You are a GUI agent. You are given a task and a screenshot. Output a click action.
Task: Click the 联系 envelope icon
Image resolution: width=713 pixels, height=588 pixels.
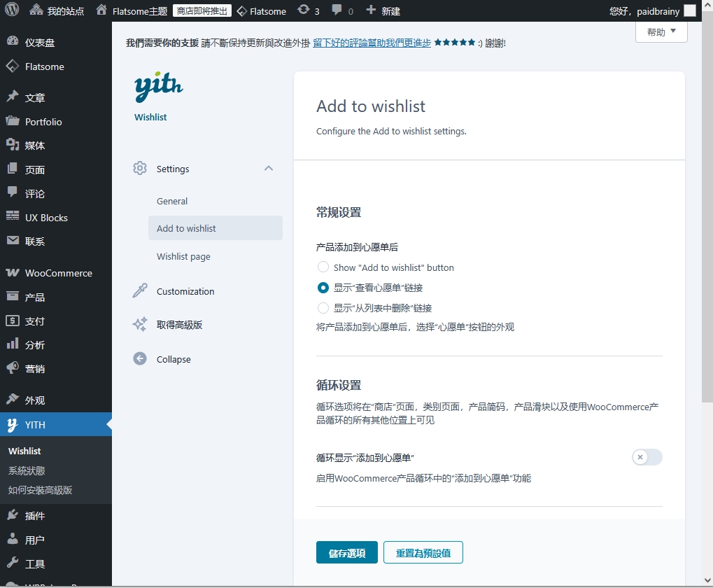[x=13, y=241]
